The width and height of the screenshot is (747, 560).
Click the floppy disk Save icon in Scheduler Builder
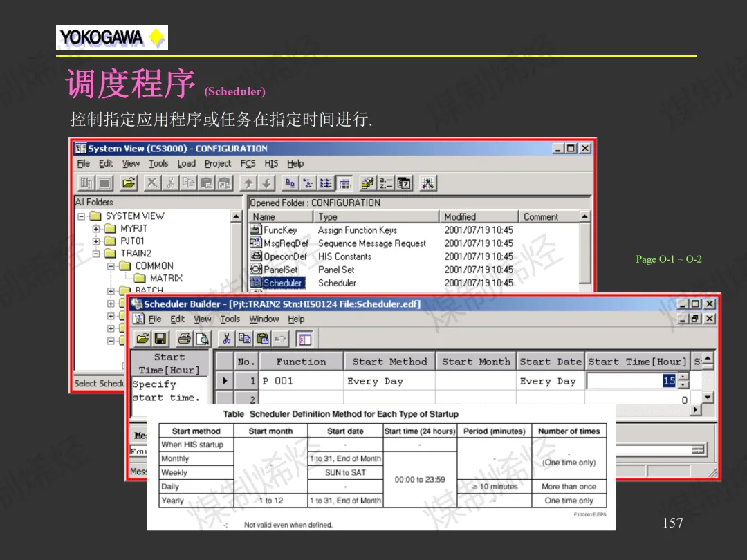pos(160,339)
